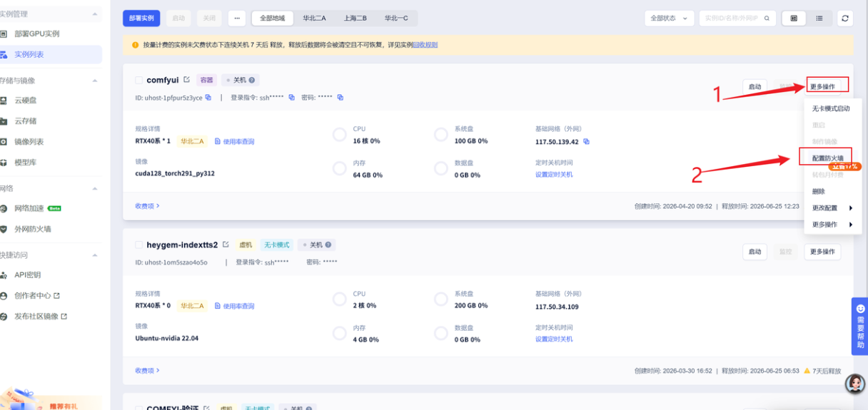Edit the heygem-indextts2 instance name

coord(226,245)
